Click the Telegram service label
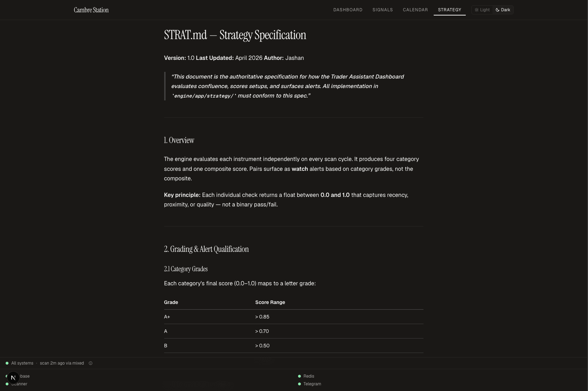This screenshot has height=391, width=588. [x=312, y=384]
